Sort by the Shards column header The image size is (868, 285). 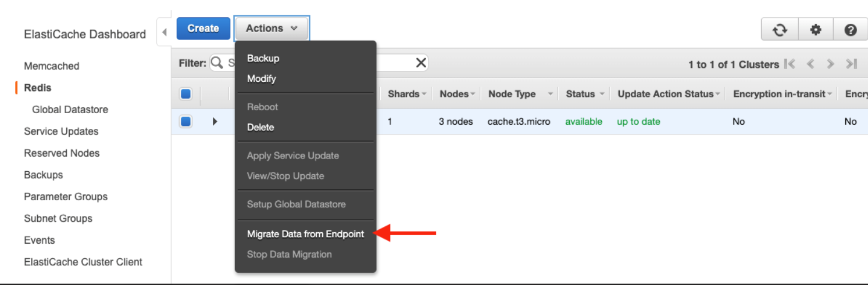(x=407, y=94)
